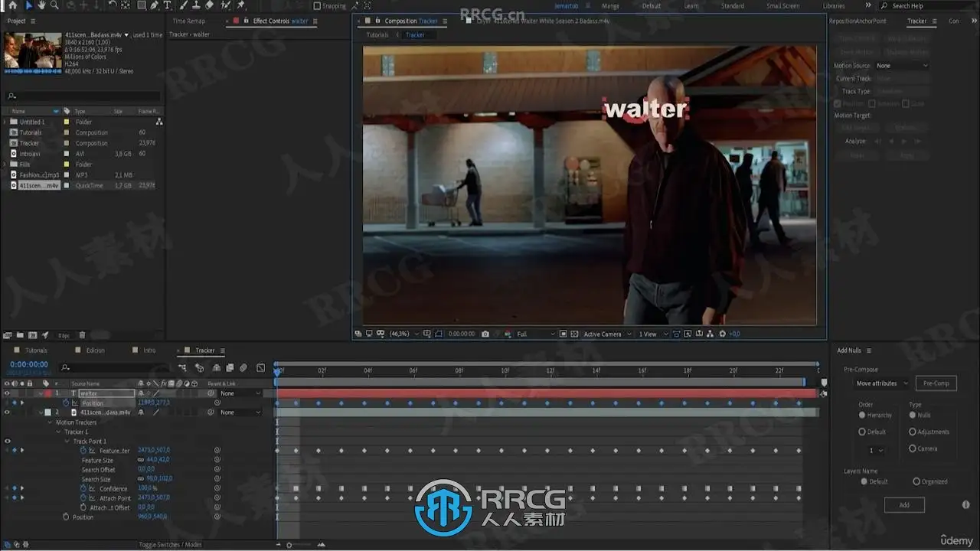Create a new composition from Project panel
Viewport: 980px width, 551px height.
(x=32, y=335)
